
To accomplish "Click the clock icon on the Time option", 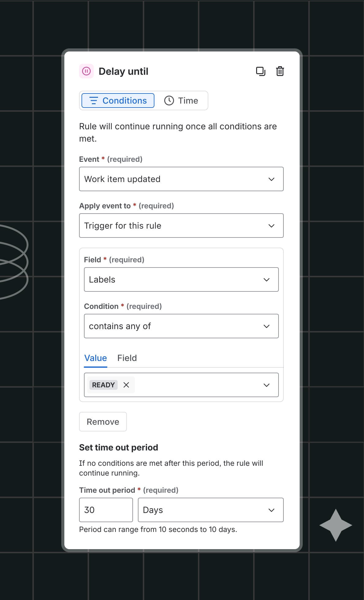I will click(169, 101).
